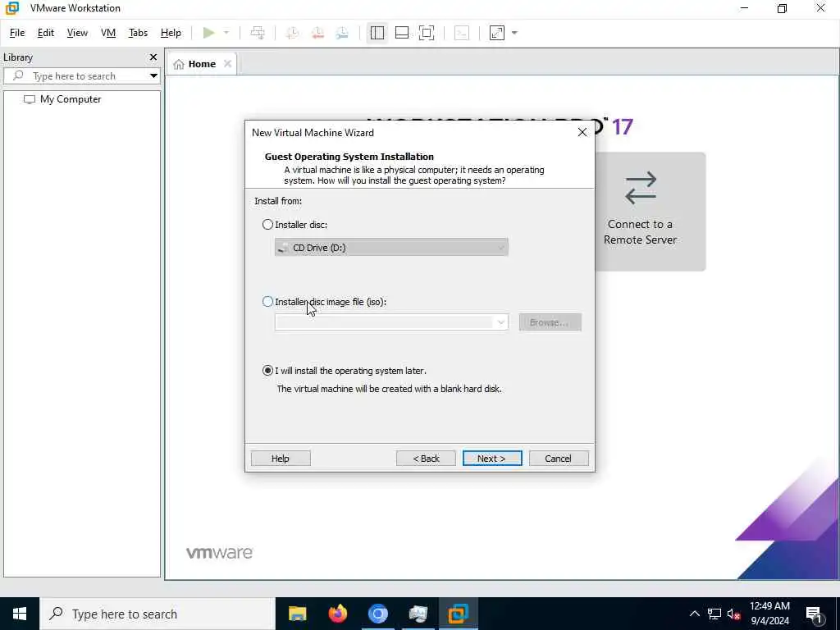This screenshot has height=630, width=840.
Task: Open Firefox from the taskbar
Action: click(337, 614)
